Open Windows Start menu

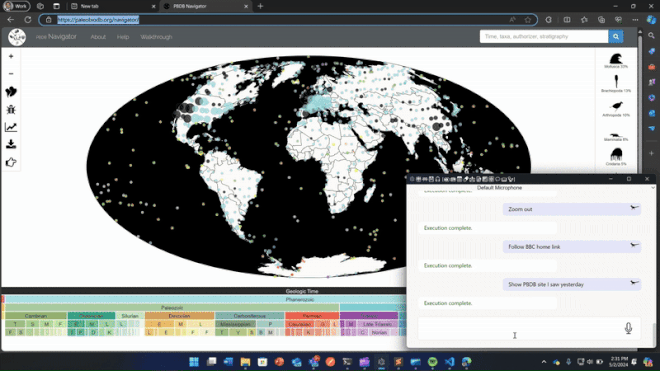pos(194,362)
